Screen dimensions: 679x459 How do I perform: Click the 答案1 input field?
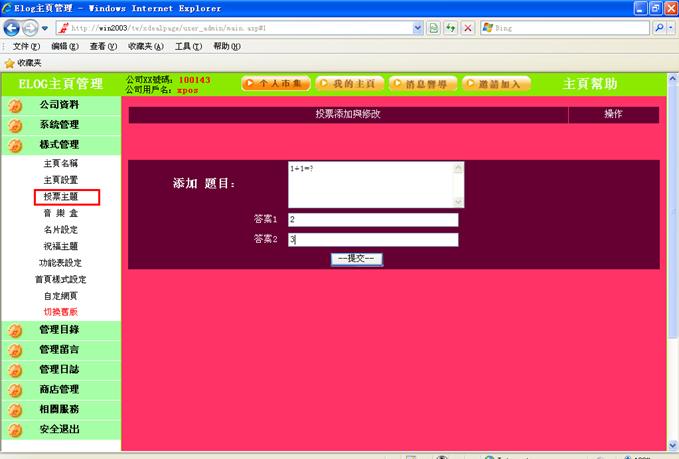pos(372,220)
